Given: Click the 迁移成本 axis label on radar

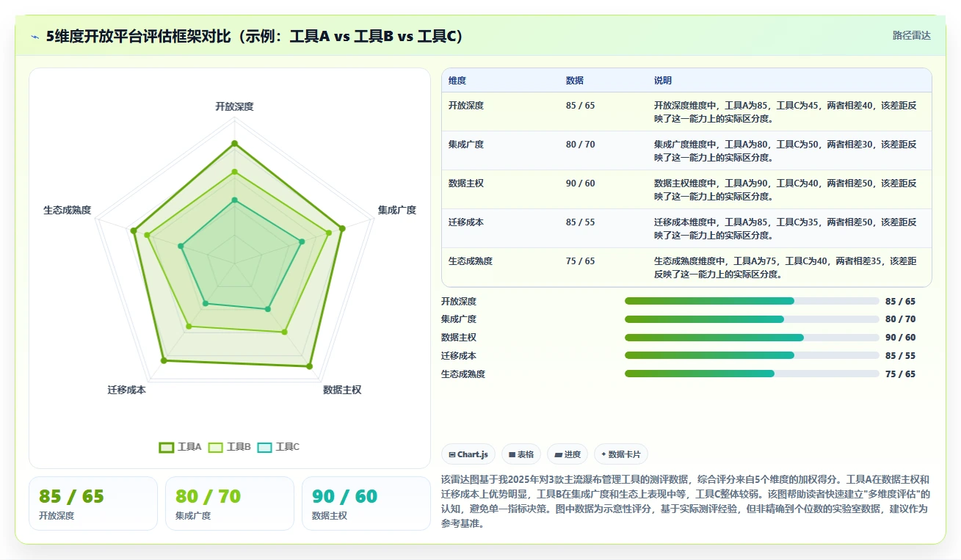Looking at the screenshot, I should [x=127, y=390].
